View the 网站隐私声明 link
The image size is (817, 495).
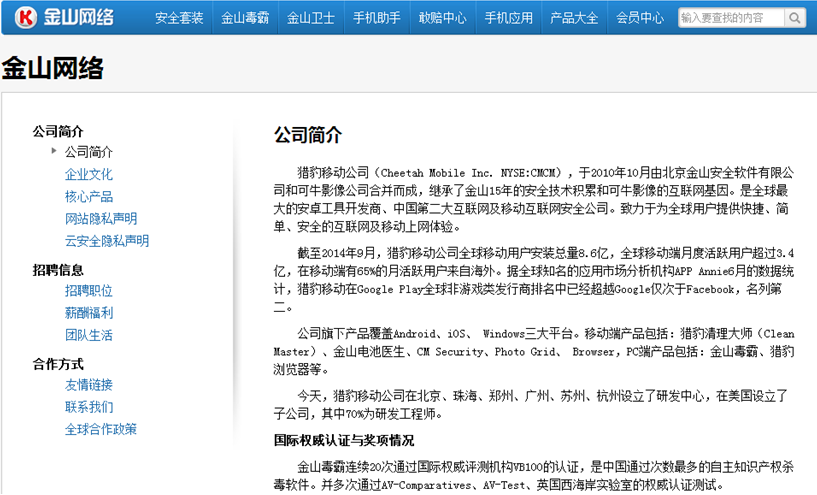click(101, 218)
